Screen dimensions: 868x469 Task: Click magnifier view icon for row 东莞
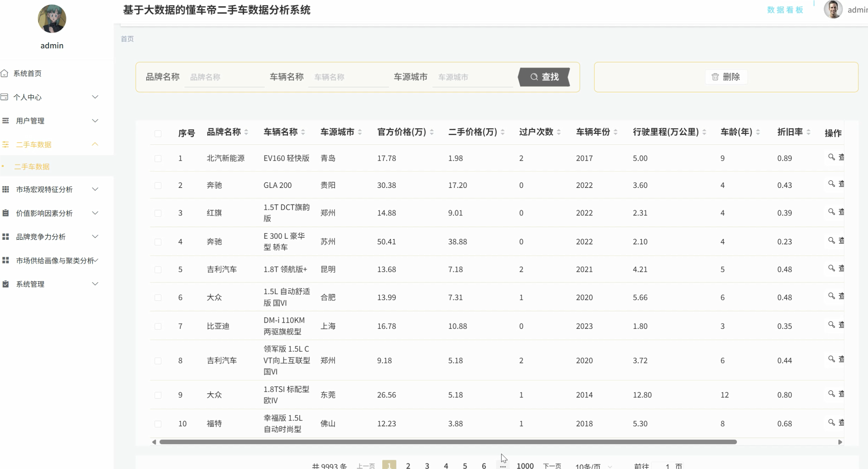(831, 393)
